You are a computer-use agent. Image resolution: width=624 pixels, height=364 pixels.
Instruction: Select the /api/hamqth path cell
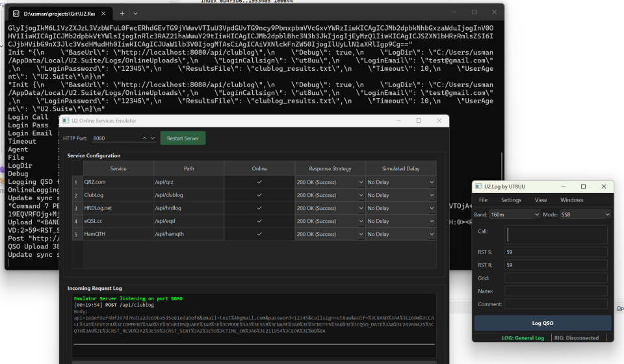pos(188,234)
